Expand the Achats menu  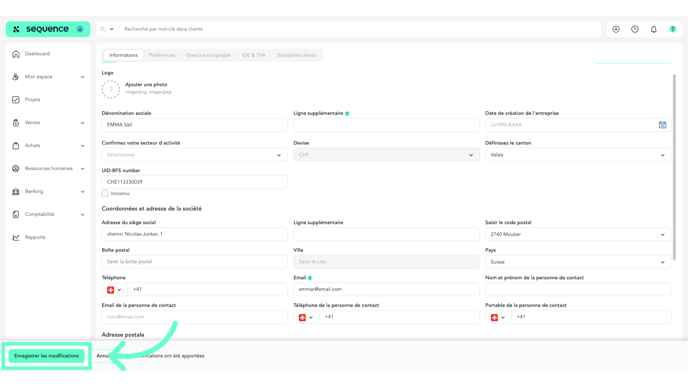tap(82, 146)
